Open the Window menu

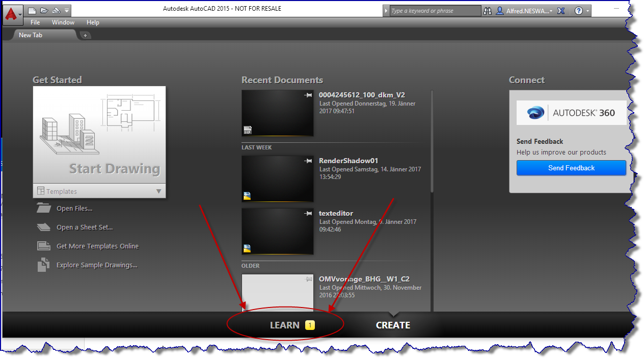(x=63, y=22)
